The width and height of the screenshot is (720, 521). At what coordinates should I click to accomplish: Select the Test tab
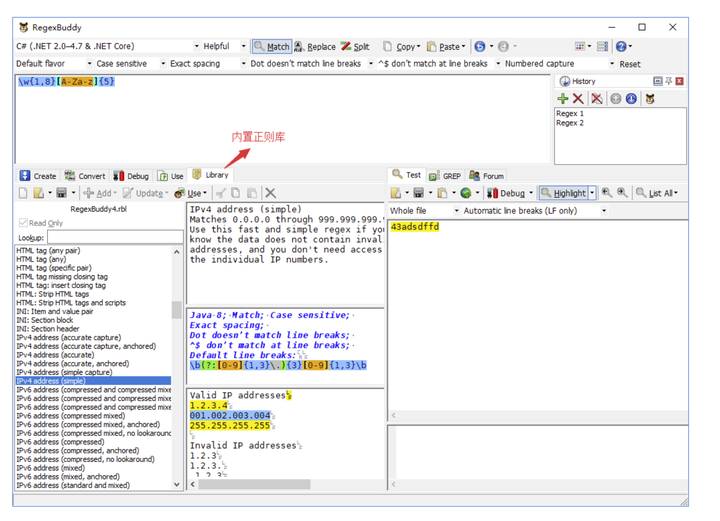pos(406,175)
